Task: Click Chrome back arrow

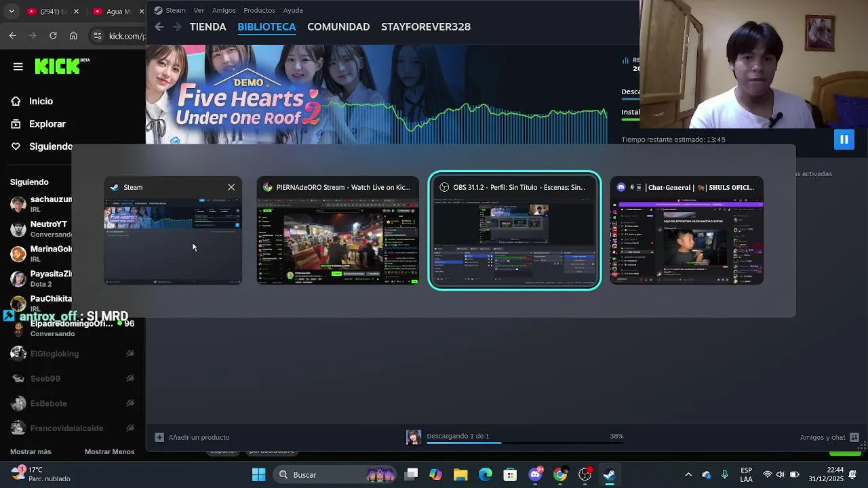Action: point(13,35)
